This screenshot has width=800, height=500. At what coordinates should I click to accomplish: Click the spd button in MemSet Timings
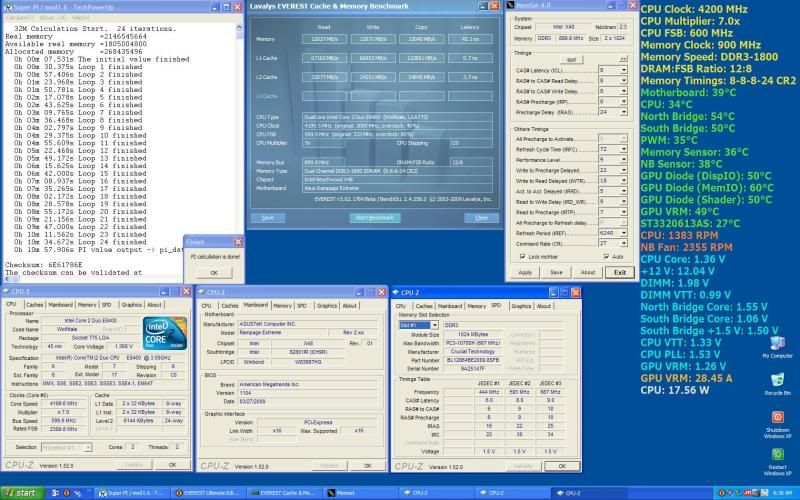click(x=571, y=60)
